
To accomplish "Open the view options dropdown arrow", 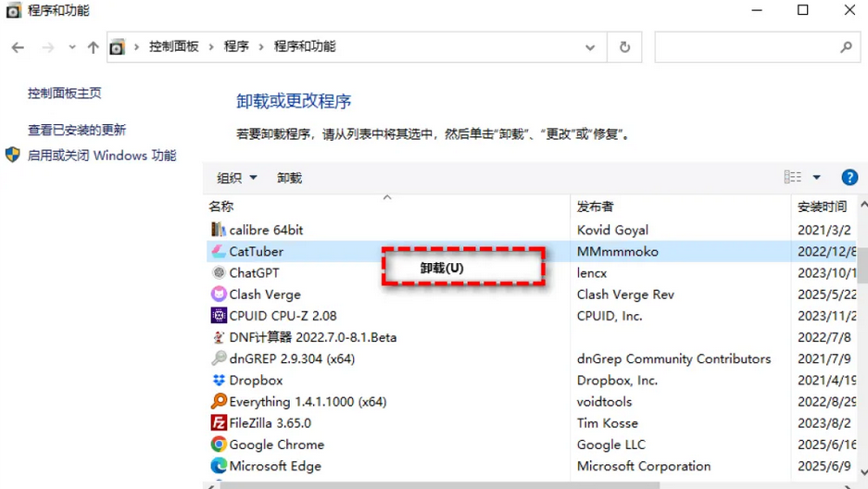I will [x=816, y=178].
